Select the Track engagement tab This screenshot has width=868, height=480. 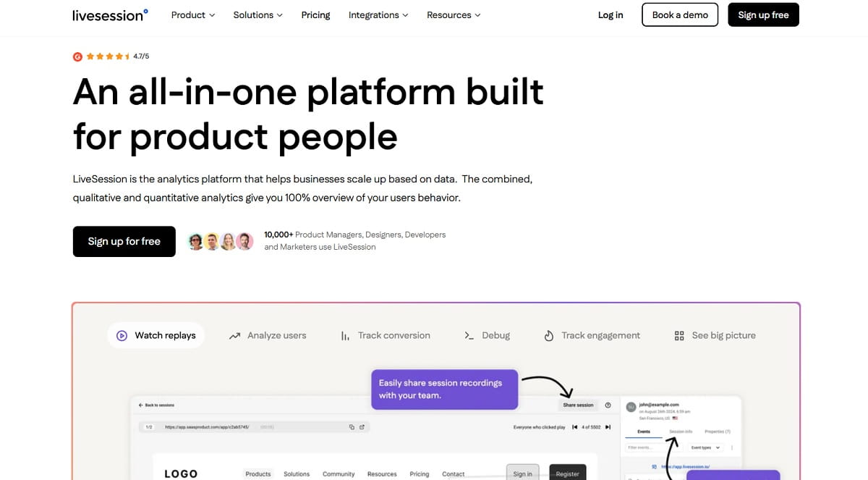coord(592,336)
